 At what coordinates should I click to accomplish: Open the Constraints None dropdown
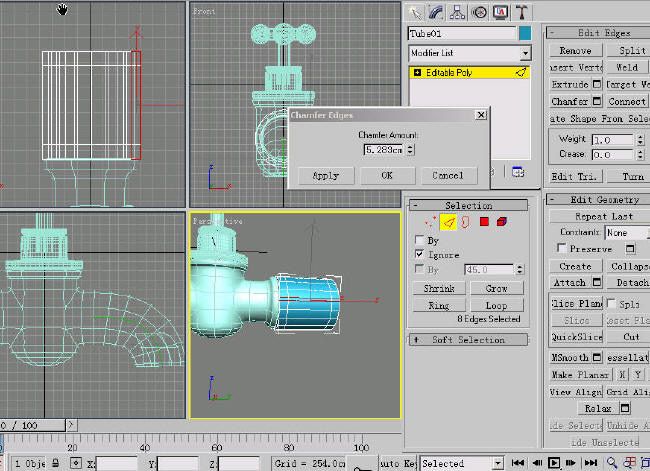[627, 233]
